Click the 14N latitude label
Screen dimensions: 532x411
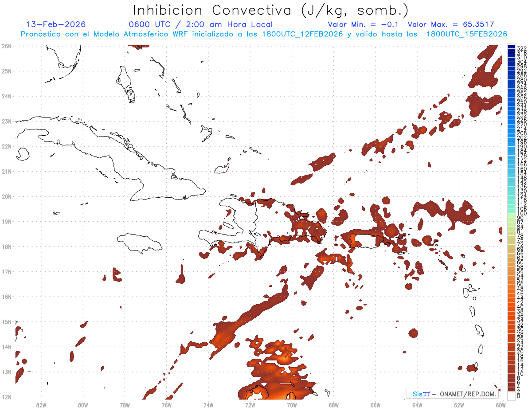pos(6,347)
